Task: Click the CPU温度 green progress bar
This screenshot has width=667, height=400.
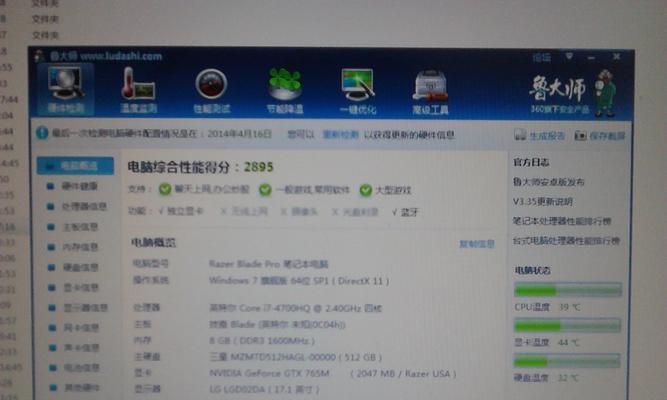Action: [x=568, y=291]
